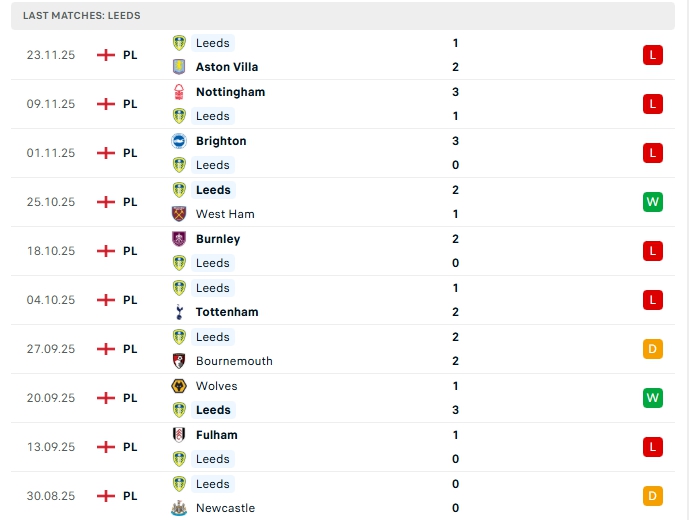The height and width of the screenshot is (520, 689).
Task: Click the Wolves club crest
Action: 179,386
